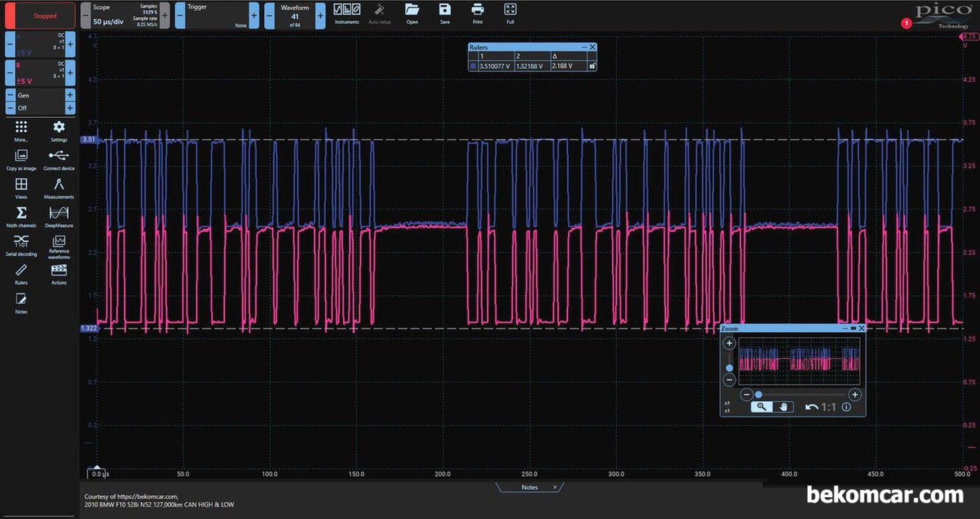Toggle the ruler lock in Rulers panel
The image size is (980, 519).
click(x=592, y=66)
